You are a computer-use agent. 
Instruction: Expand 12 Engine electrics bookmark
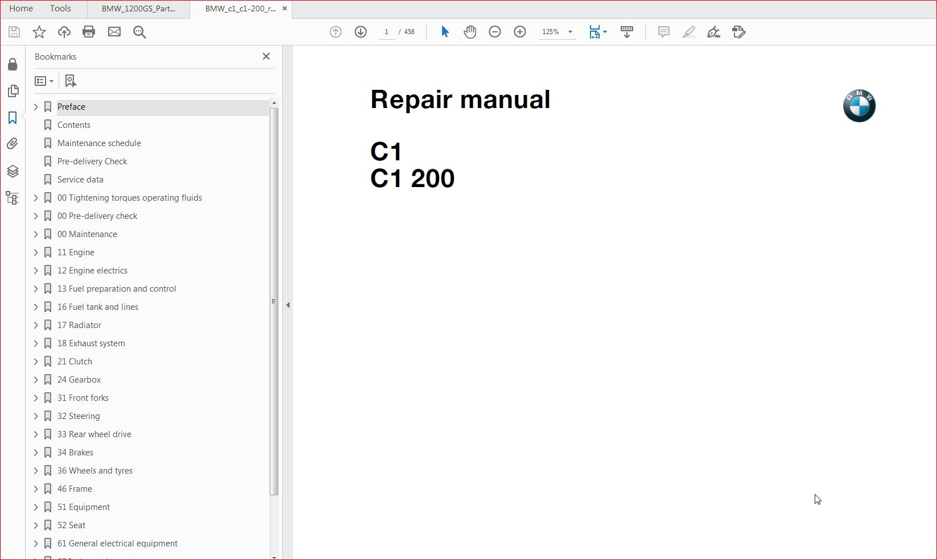click(x=36, y=271)
